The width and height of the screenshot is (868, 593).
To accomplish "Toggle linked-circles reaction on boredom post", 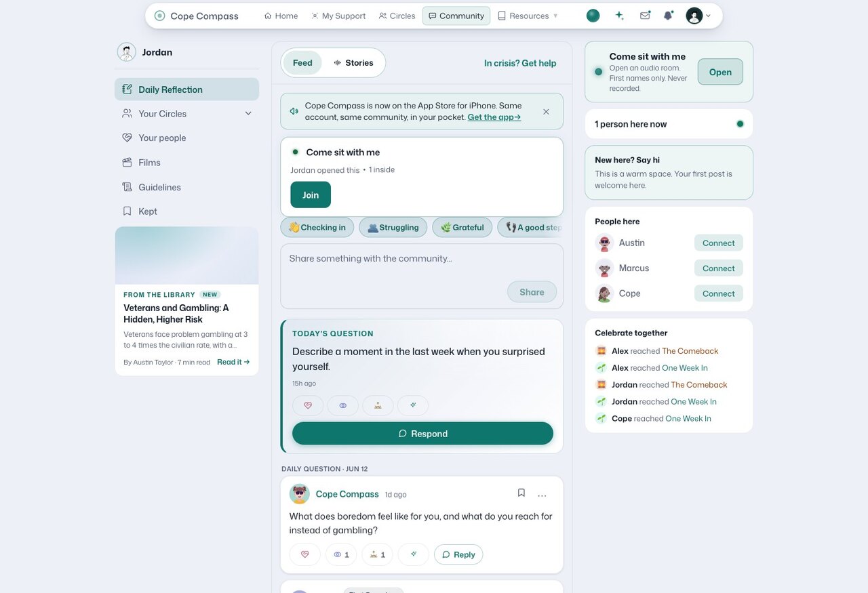I will tap(341, 554).
